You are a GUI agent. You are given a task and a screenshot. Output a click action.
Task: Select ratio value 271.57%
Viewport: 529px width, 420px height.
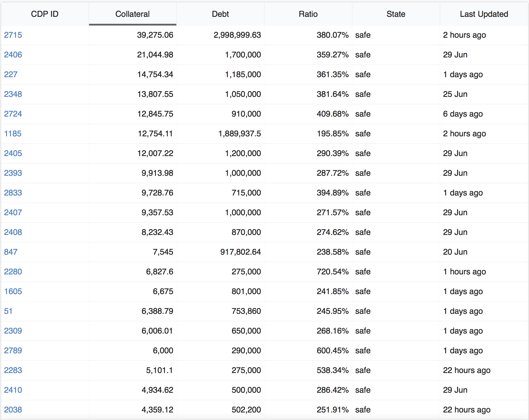point(333,212)
